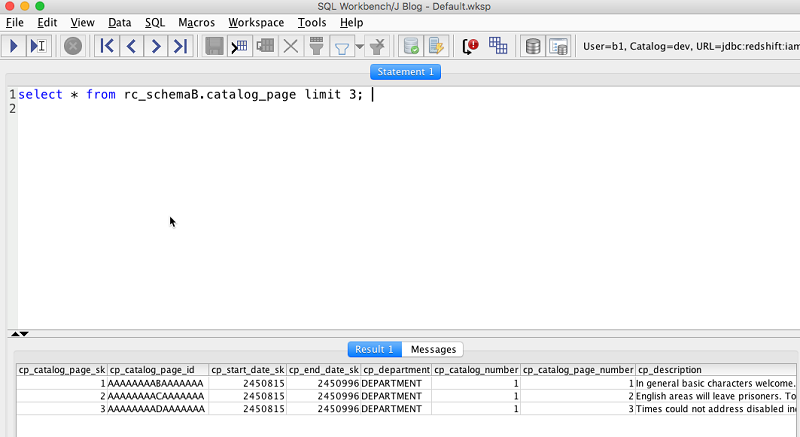Sort by cp_department column header
This screenshot has width=800, height=437.
point(396,370)
